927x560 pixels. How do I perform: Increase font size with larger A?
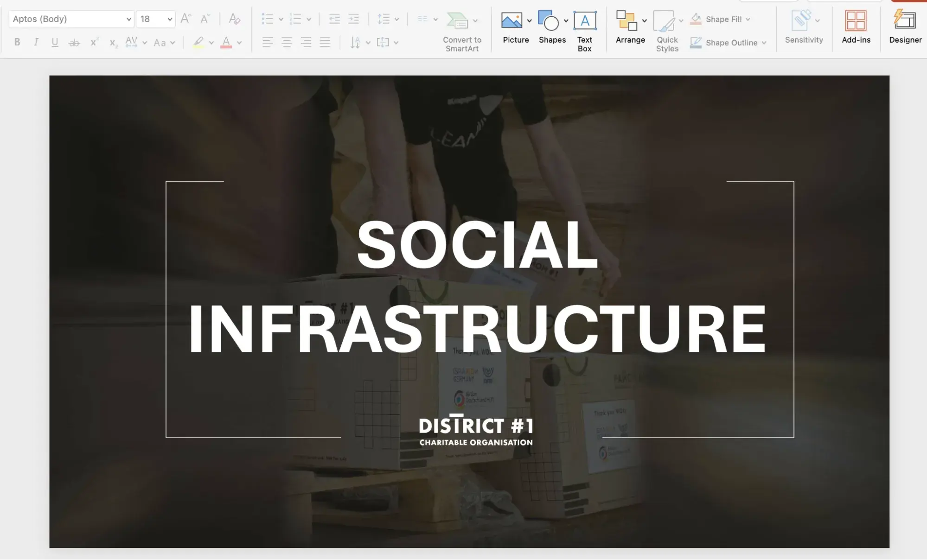click(x=185, y=19)
